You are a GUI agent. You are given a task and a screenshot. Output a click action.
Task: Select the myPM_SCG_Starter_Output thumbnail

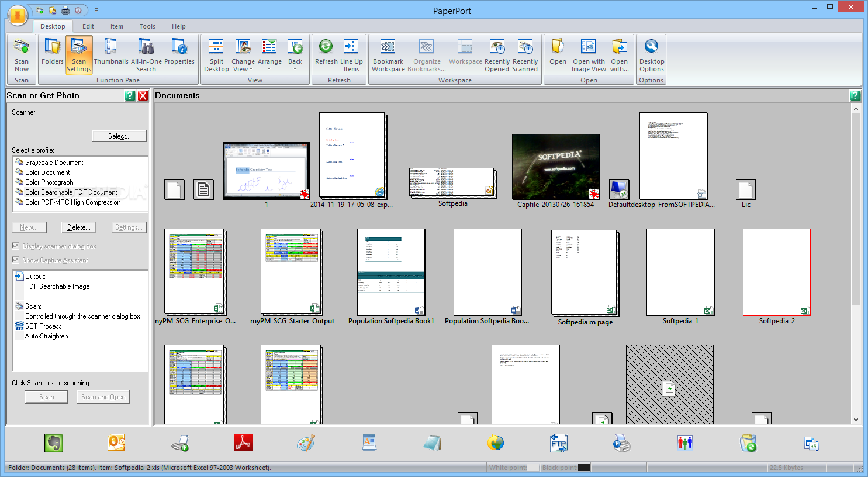292,272
